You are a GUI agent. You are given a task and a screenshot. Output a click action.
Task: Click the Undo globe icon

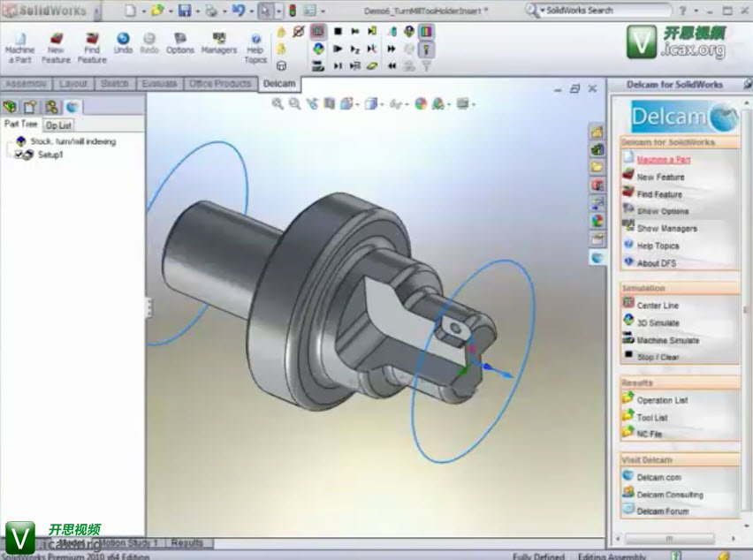click(123, 39)
